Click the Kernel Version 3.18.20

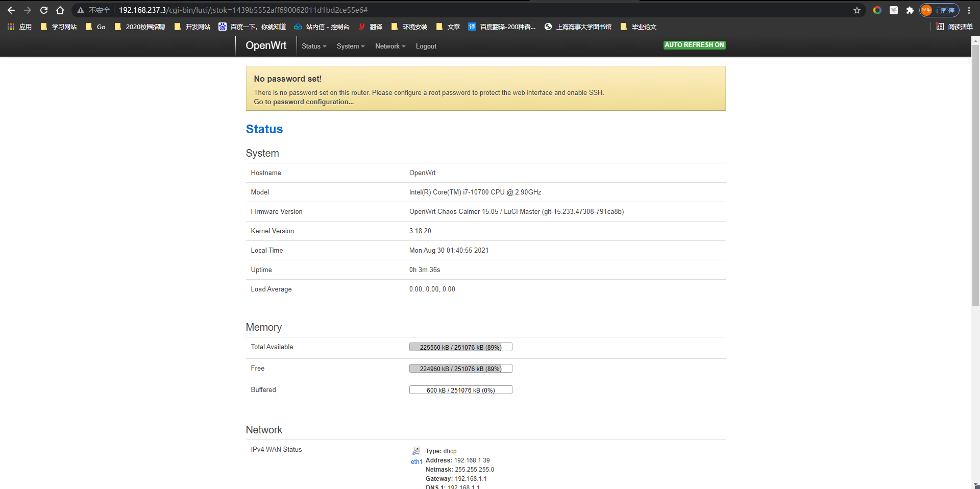point(420,231)
